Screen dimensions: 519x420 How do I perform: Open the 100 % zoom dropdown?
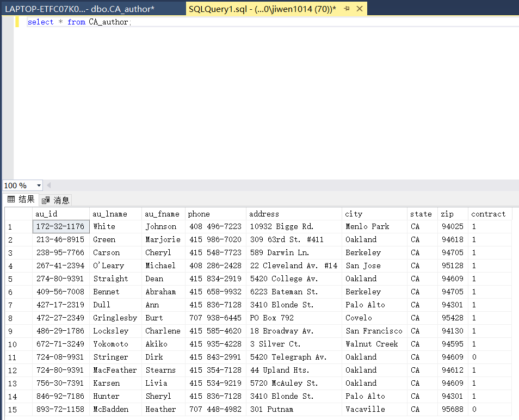[39, 186]
